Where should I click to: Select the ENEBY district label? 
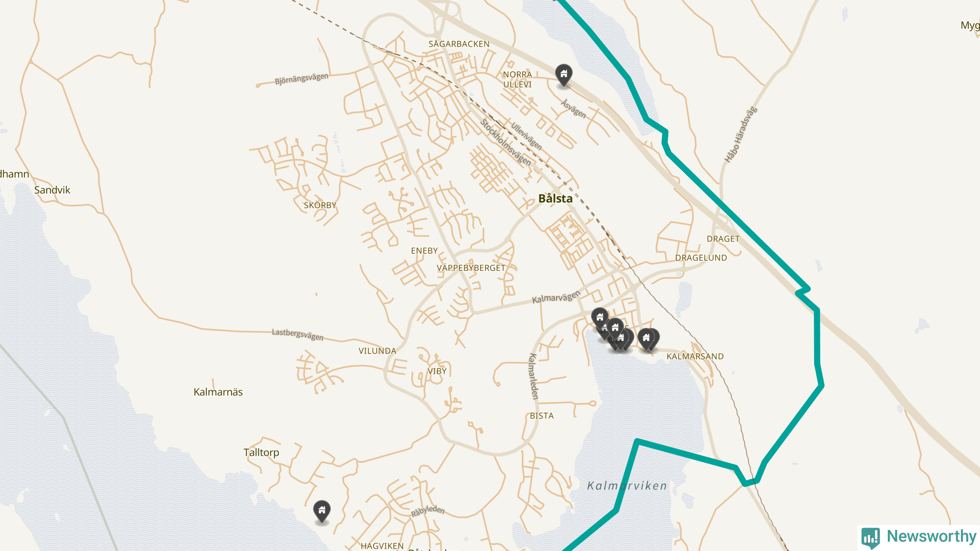click(424, 251)
